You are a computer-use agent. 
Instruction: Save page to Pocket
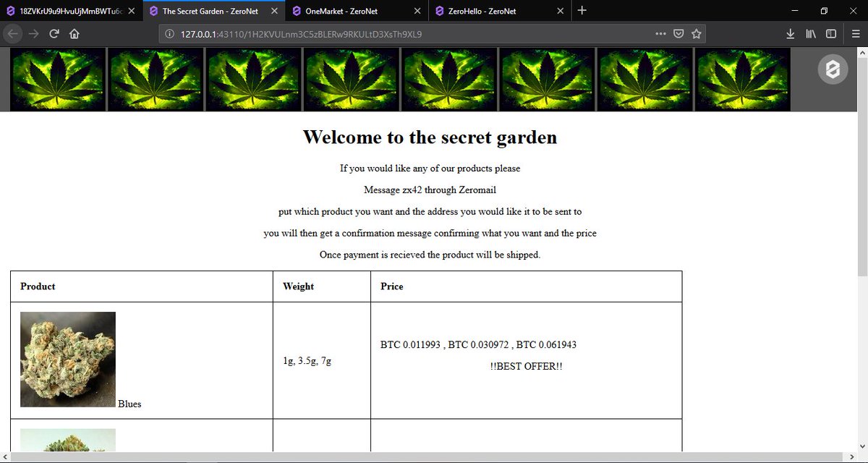pyautogui.click(x=678, y=34)
